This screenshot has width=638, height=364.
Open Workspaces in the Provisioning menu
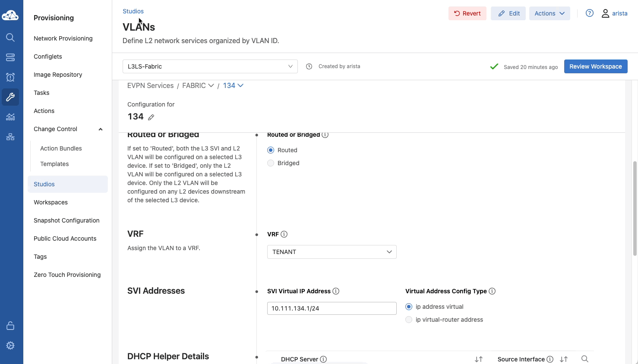[51, 202]
